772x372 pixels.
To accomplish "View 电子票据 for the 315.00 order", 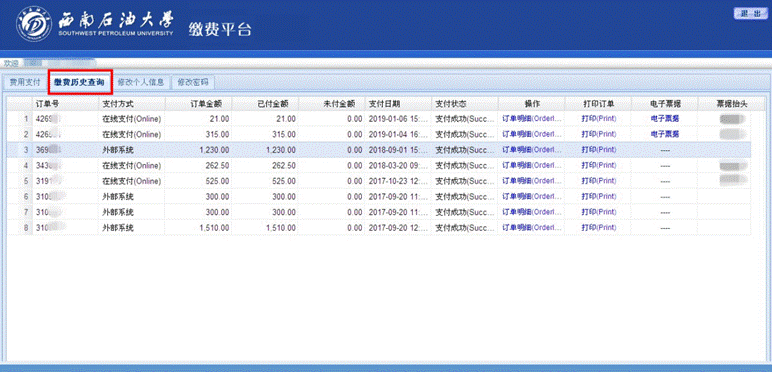I will pyautogui.click(x=665, y=134).
